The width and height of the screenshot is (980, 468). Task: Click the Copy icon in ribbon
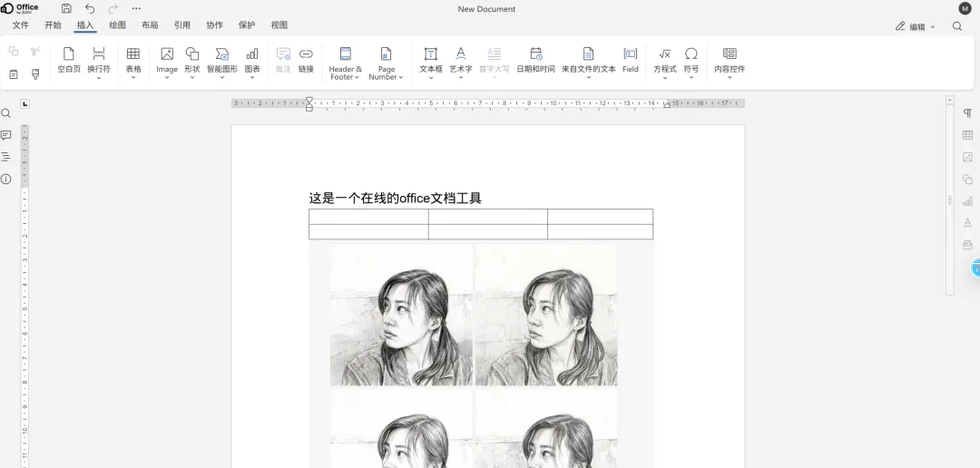click(14, 51)
